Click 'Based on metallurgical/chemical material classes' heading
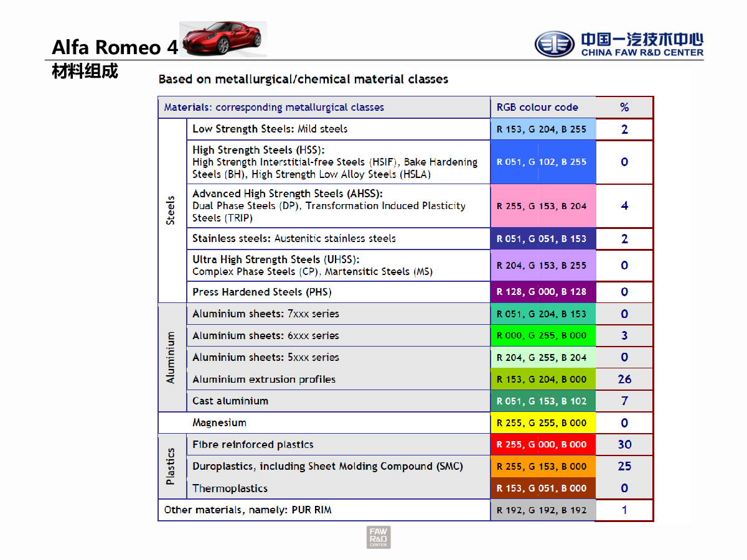747x560 pixels. coord(303,79)
